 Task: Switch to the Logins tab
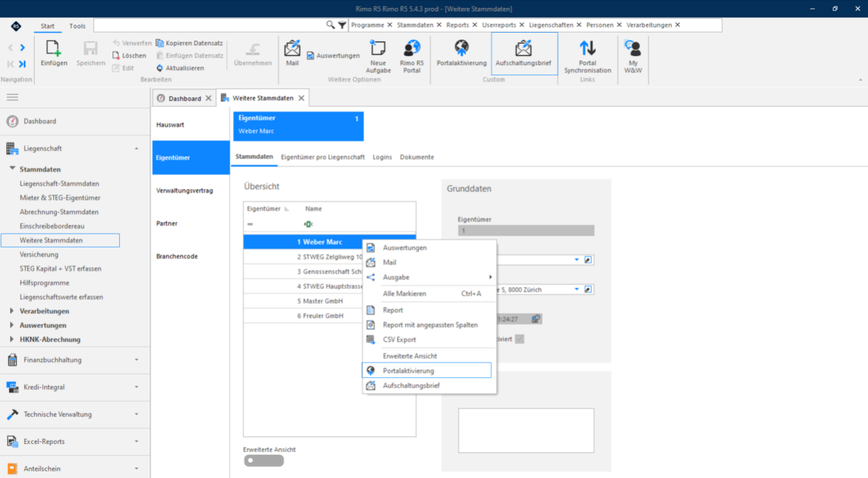tap(382, 157)
